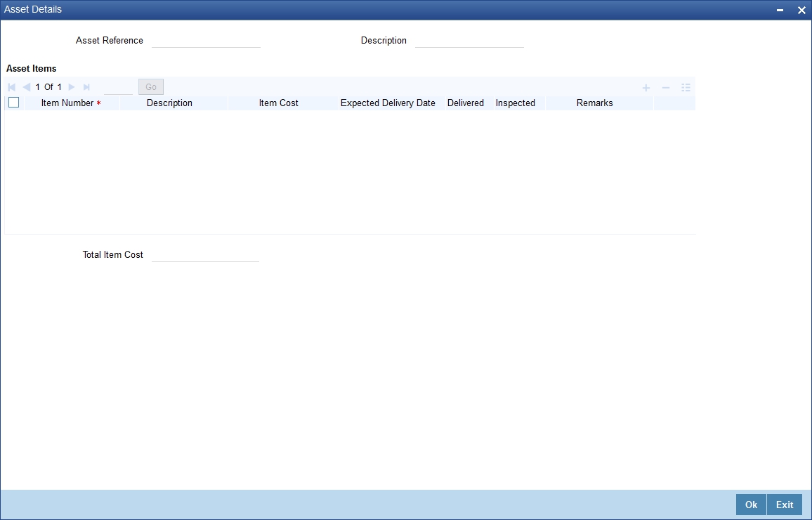Viewport: 812px width, 520px height.
Task: Focus the top Description field
Action: coord(470,40)
